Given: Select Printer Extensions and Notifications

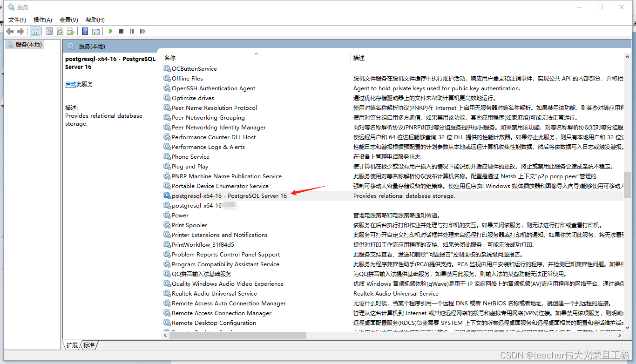Looking at the screenshot, I should coord(220,235).
